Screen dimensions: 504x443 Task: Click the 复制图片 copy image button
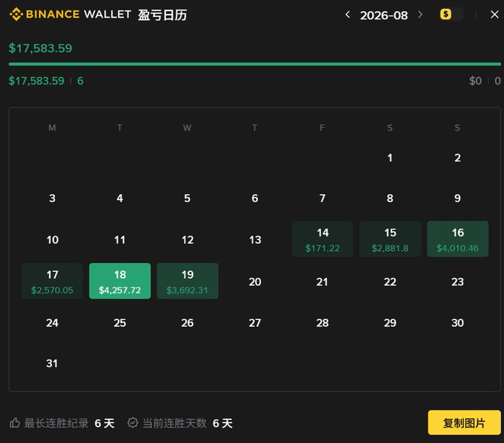464,422
